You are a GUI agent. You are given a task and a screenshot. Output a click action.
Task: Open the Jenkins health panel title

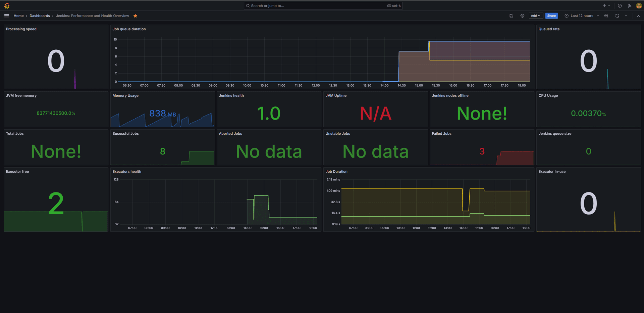(x=231, y=96)
